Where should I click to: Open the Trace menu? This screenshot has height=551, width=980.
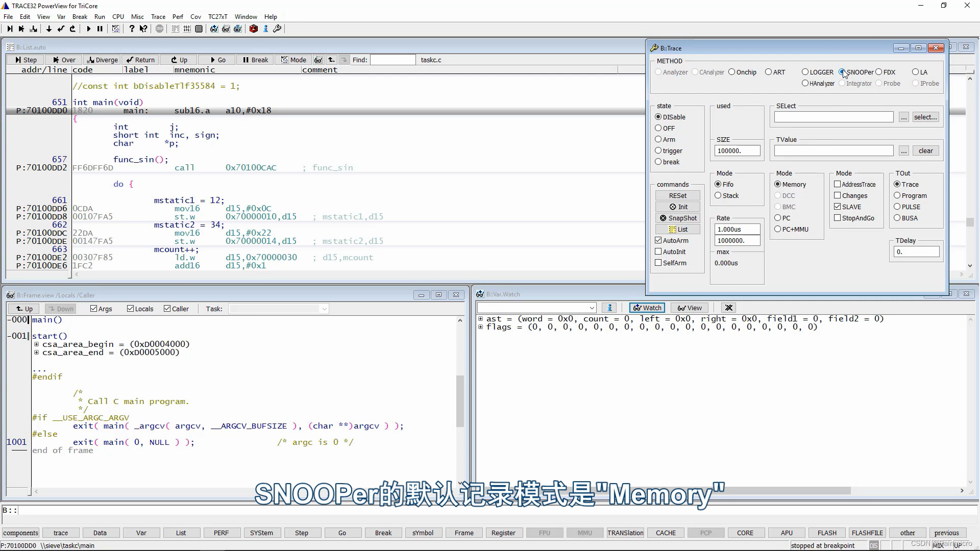pos(158,16)
